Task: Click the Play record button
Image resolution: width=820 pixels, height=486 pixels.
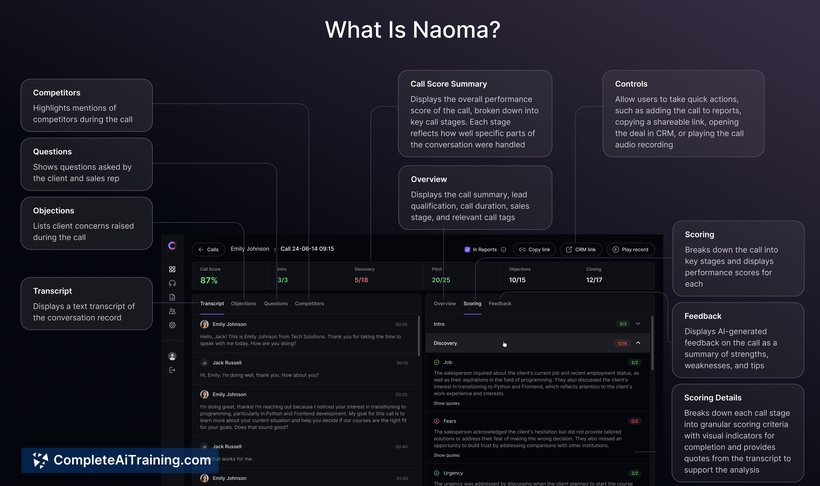Action: pyautogui.click(x=630, y=250)
